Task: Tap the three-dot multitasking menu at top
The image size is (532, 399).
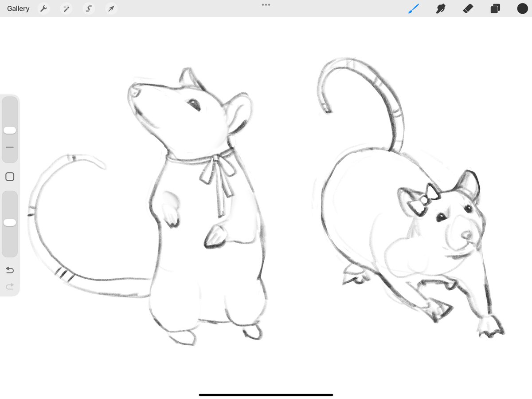Action: [266, 5]
